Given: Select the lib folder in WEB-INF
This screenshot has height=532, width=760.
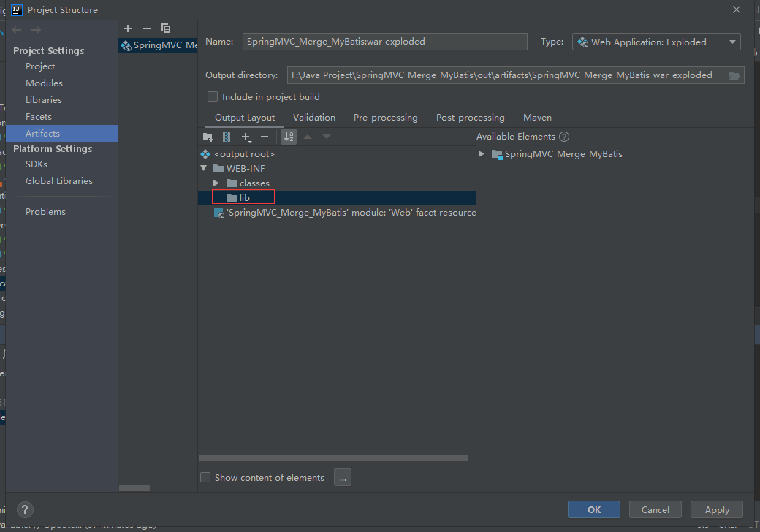Looking at the screenshot, I should [x=336, y=198].
